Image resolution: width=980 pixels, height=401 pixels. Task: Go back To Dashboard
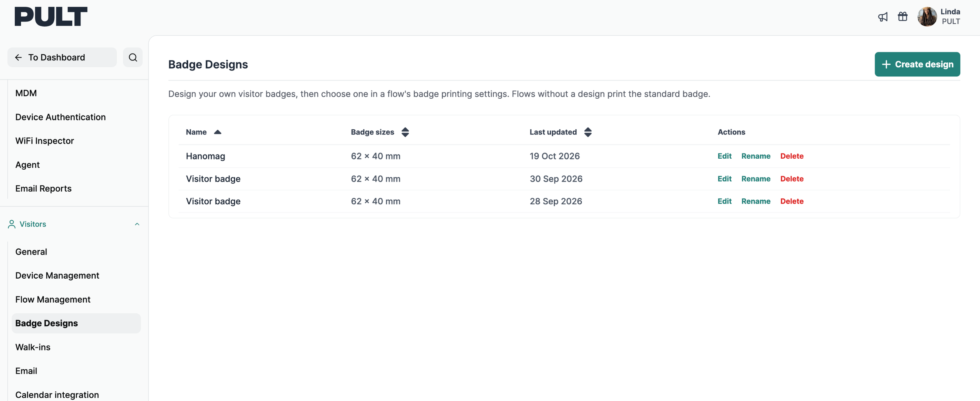click(x=62, y=58)
